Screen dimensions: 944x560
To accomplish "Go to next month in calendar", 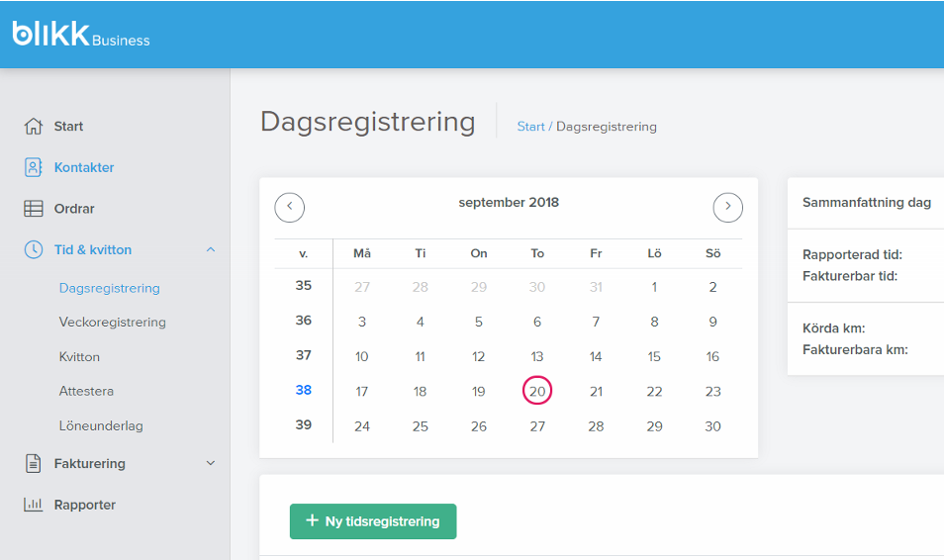I will point(728,207).
